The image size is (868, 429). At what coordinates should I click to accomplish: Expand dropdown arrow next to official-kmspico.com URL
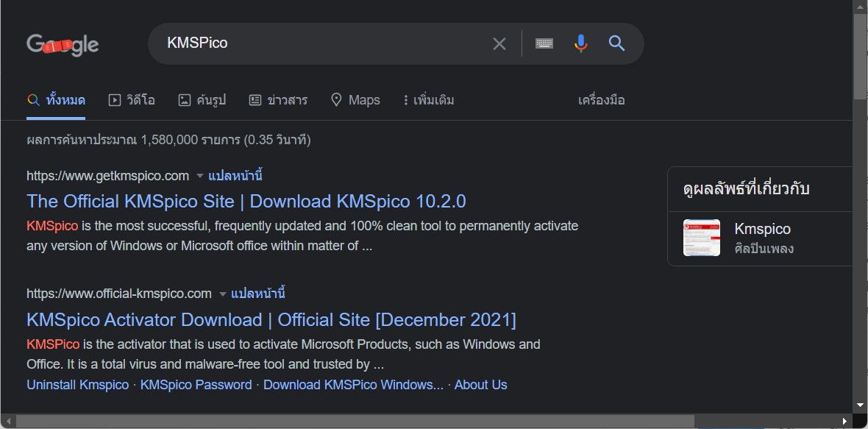tap(222, 294)
